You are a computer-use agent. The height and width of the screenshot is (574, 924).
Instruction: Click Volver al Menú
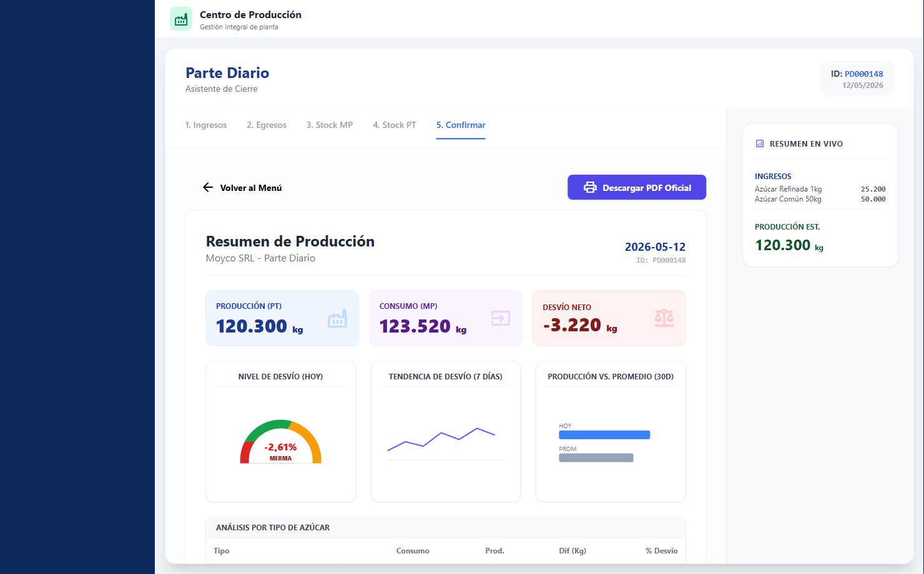242,188
